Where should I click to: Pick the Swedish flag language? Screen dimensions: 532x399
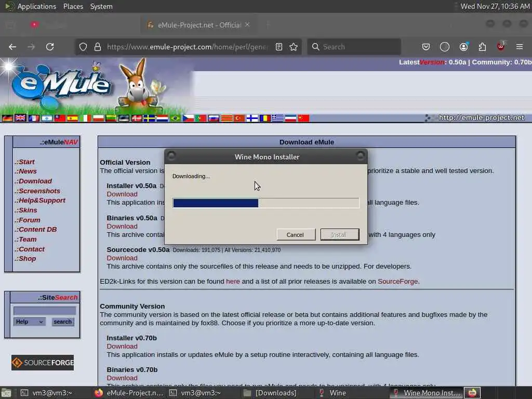(x=149, y=118)
